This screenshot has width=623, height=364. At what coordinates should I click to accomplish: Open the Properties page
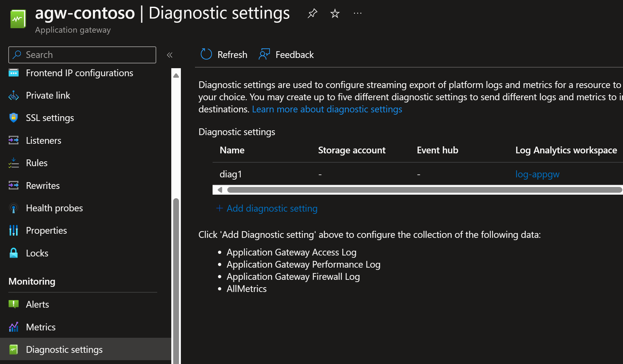coord(46,231)
